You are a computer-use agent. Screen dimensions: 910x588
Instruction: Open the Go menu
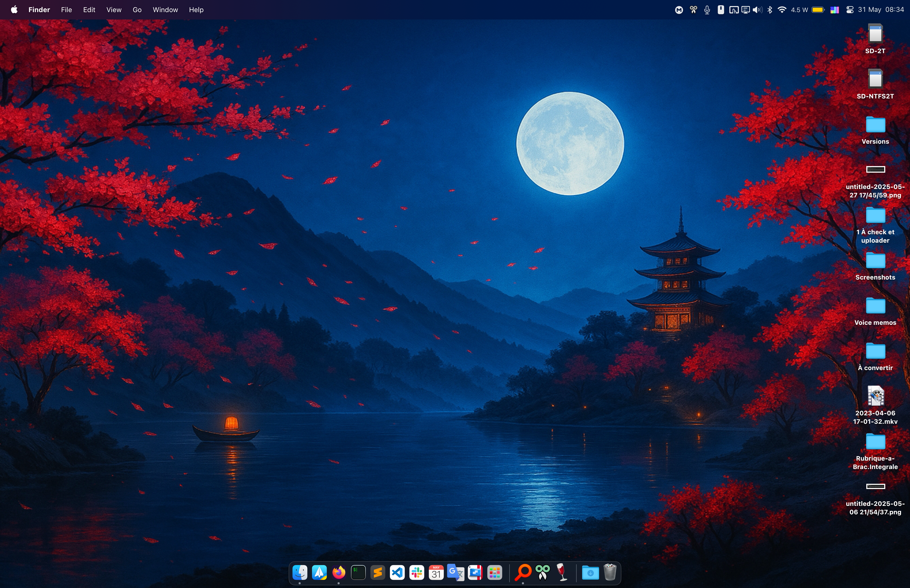tap(137, 10)
